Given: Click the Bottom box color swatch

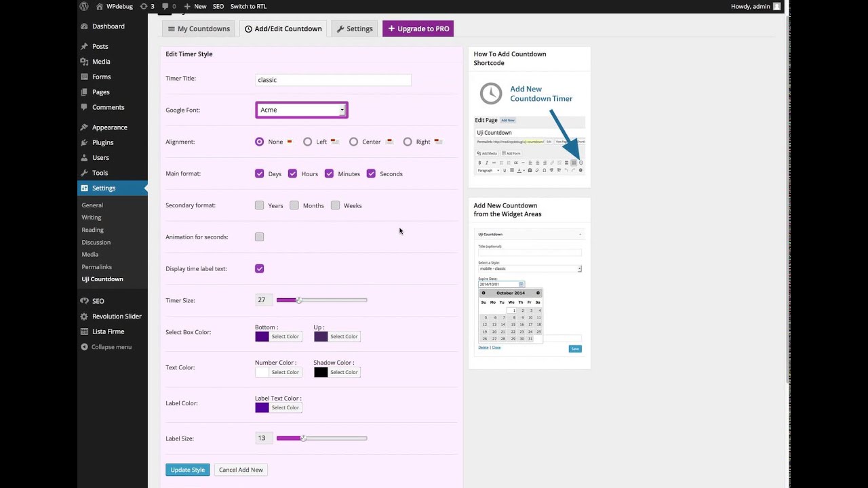Looking at the screenshot, I should [x=262, y=336].
